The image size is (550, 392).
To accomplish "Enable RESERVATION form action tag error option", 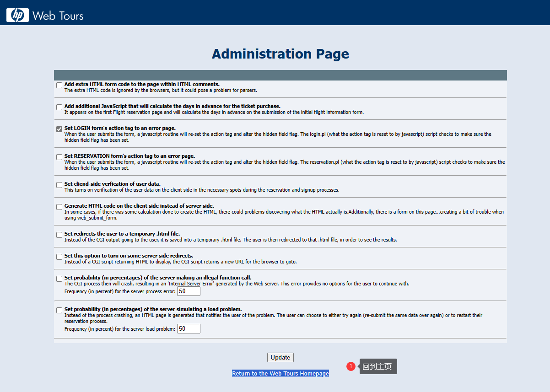I will (x=59, y=157).
